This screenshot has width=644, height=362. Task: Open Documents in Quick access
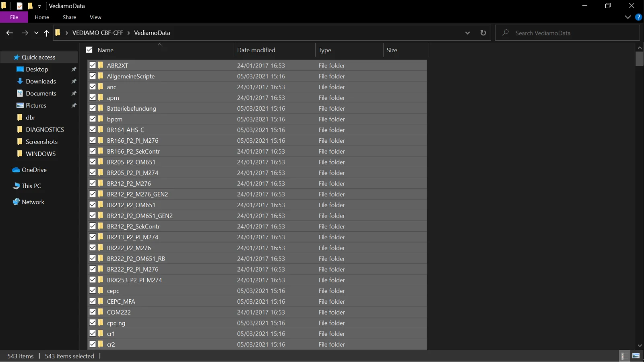tap(41, 93)
